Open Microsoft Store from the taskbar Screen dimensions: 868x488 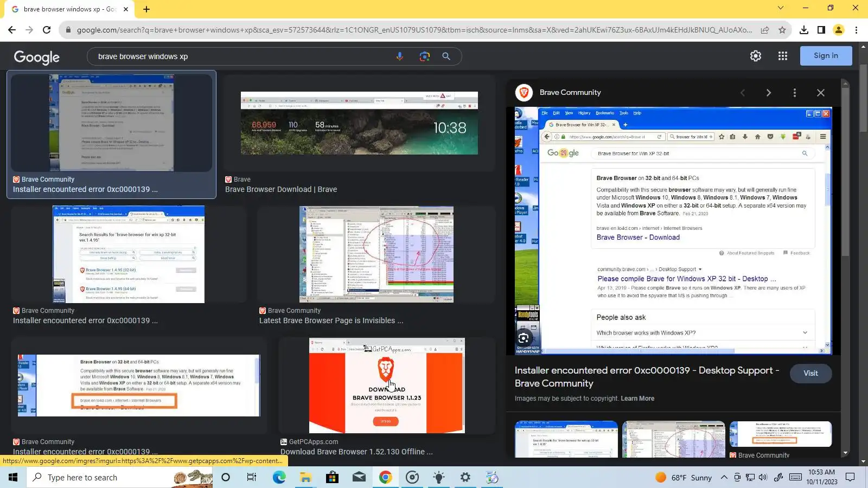tap(332, 477)
